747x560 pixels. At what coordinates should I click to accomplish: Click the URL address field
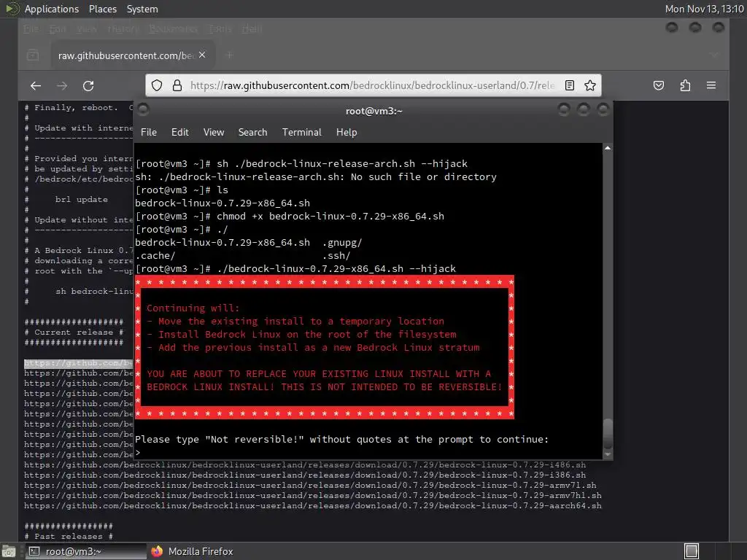coord(371,86)
